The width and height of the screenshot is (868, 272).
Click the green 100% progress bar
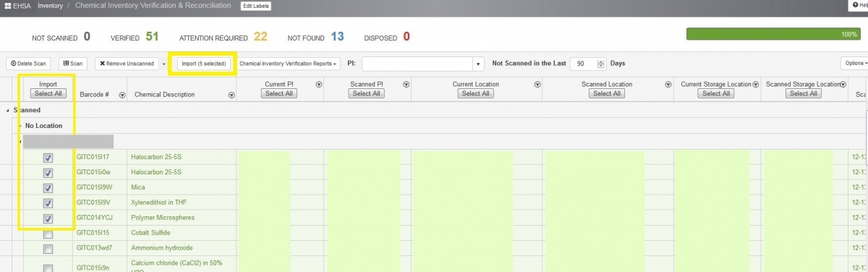[773, 34]
